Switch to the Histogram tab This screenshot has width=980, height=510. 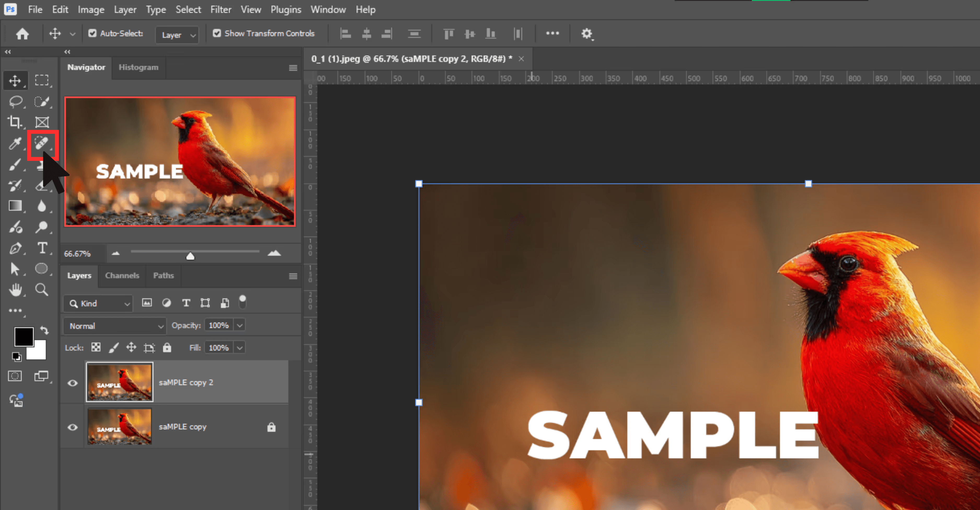coord(139,67)
